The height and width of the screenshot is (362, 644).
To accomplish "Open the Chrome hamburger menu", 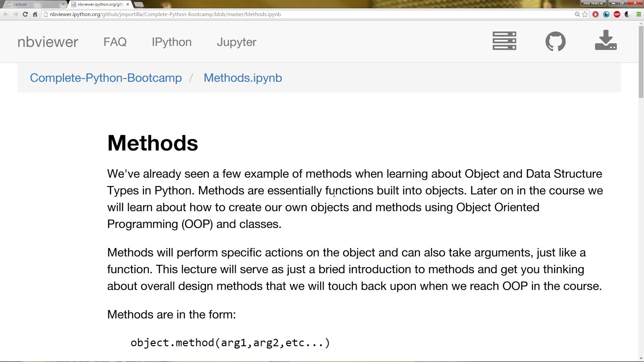I will click(639, 14).
